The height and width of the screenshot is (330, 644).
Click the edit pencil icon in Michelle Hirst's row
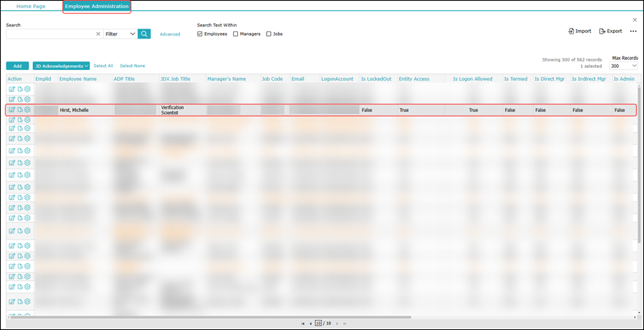tap(12, 110)
